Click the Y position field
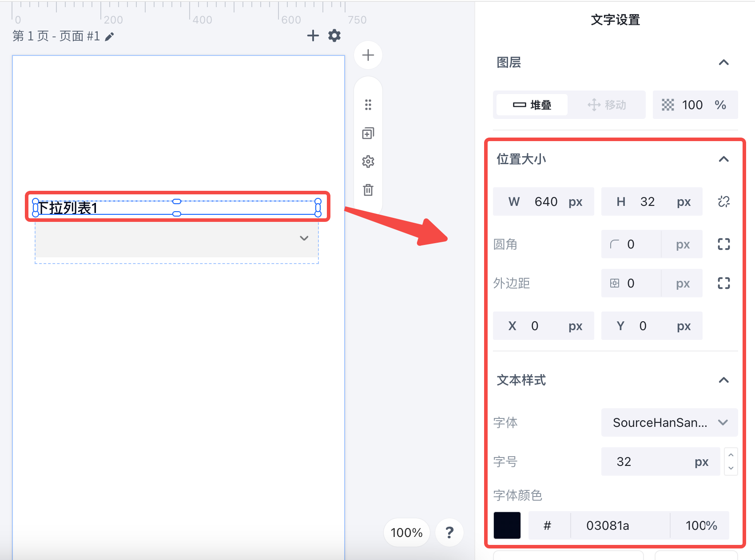 [652, 326]
